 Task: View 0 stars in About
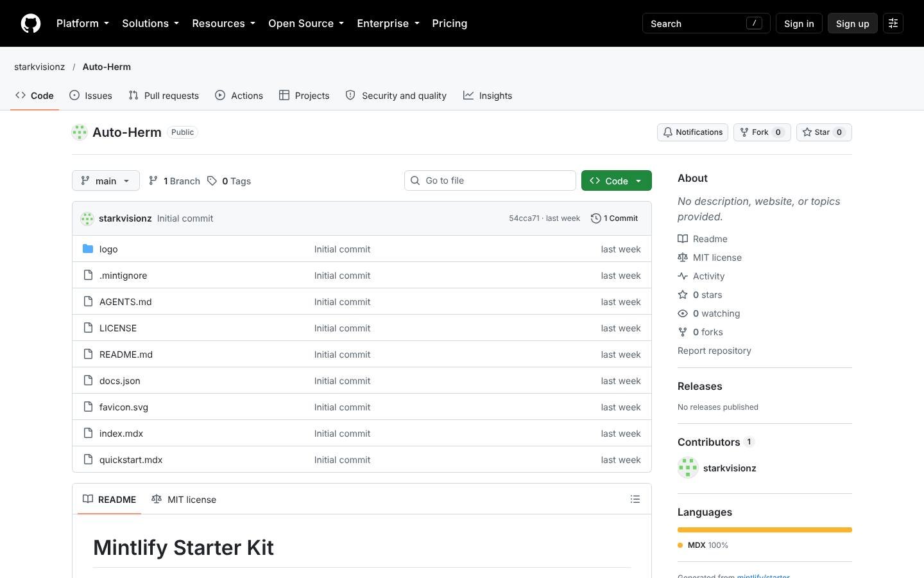(x=700, y=295)
